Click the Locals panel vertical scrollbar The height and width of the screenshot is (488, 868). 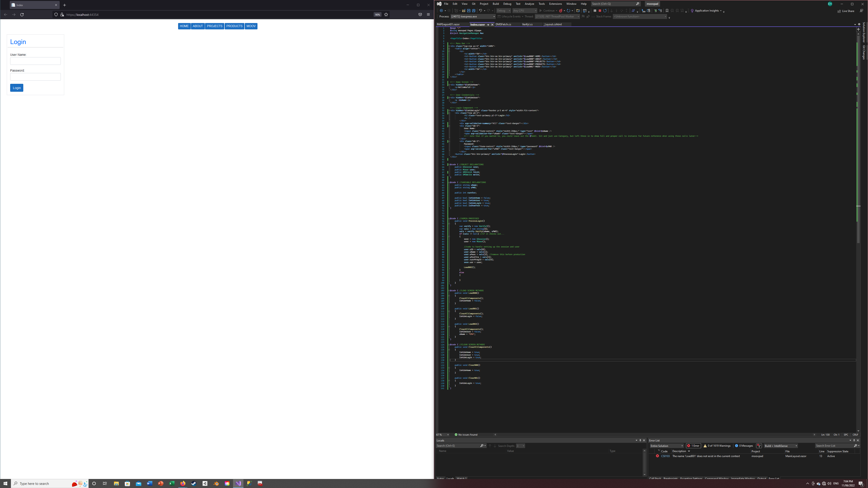click(644, 462)
